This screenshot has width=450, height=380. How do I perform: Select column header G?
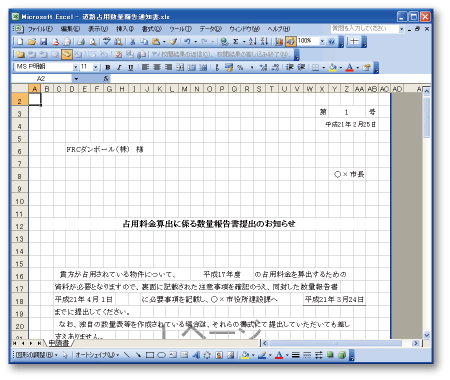pyautogui.click(x=109, y=89)
